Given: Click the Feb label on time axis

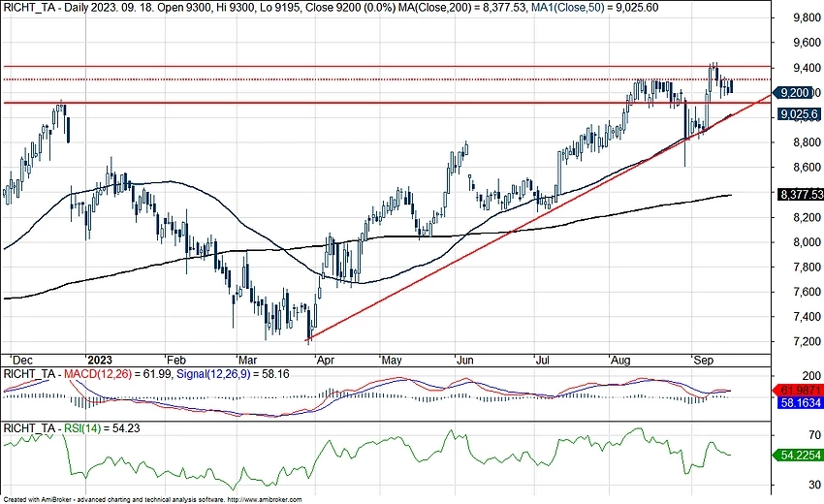Looking at the screenshot, I should coord(176,360).
